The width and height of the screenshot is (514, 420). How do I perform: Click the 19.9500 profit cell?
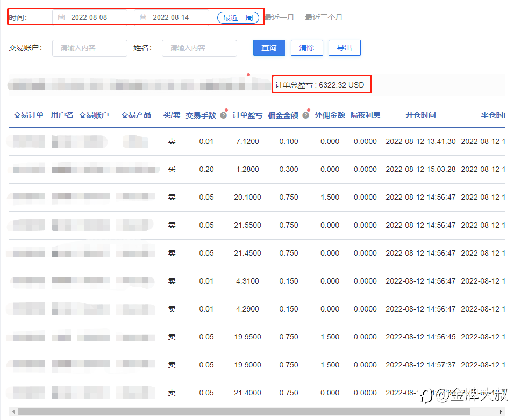tap(247, 337)
